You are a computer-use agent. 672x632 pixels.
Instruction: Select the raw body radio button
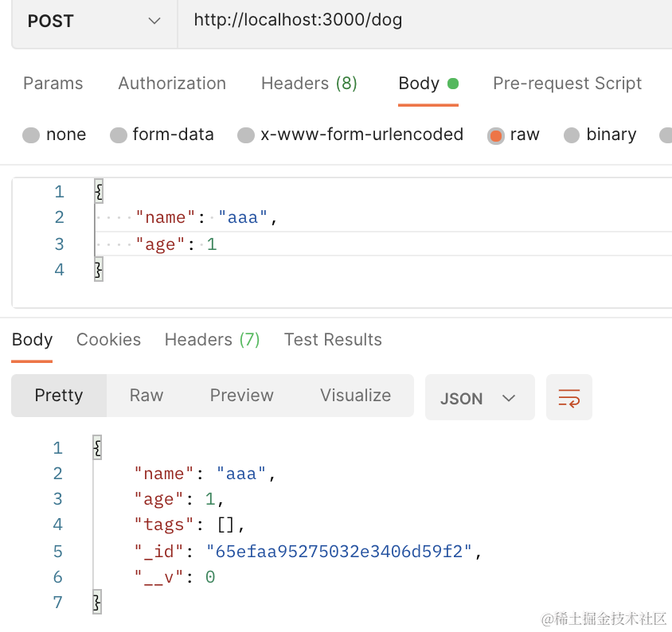coord(496,135)
